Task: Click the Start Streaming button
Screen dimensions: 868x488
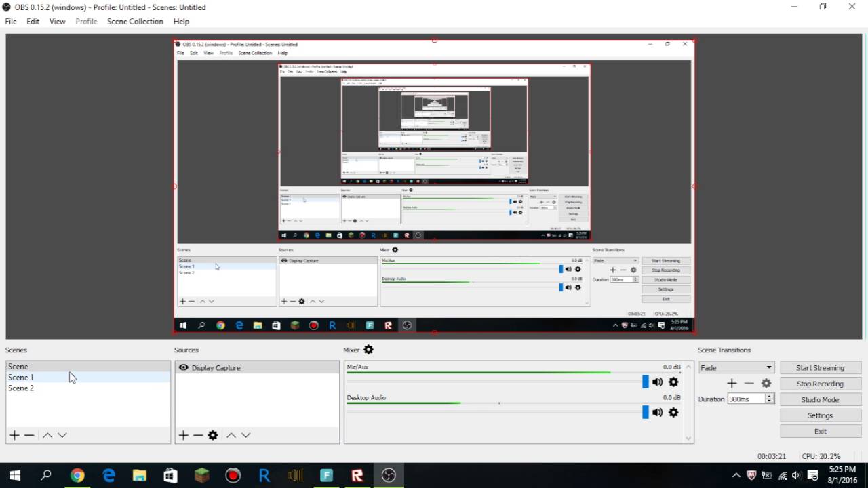Action: coord(820,367)
